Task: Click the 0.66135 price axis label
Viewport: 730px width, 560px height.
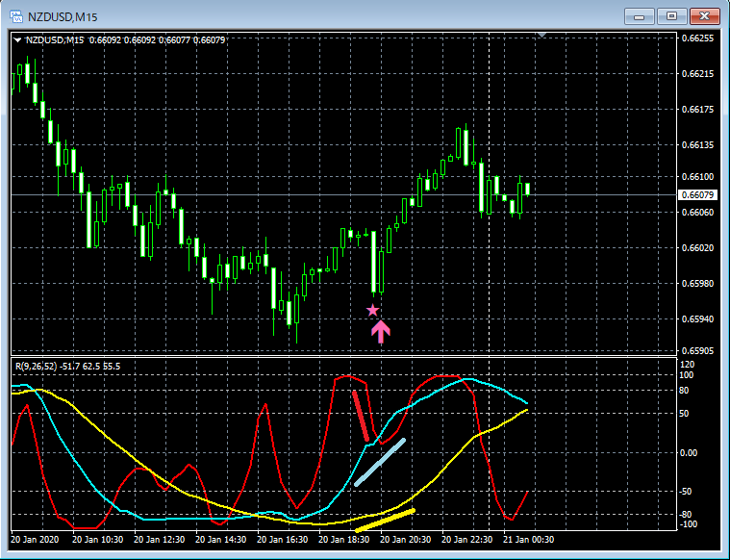Action: 697,145
